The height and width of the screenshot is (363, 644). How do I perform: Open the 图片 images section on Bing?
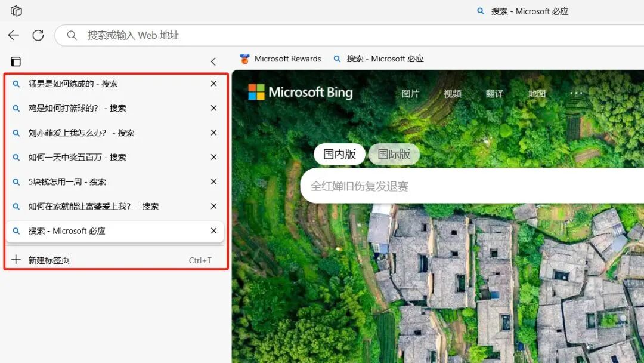click(x=410, y=94)
